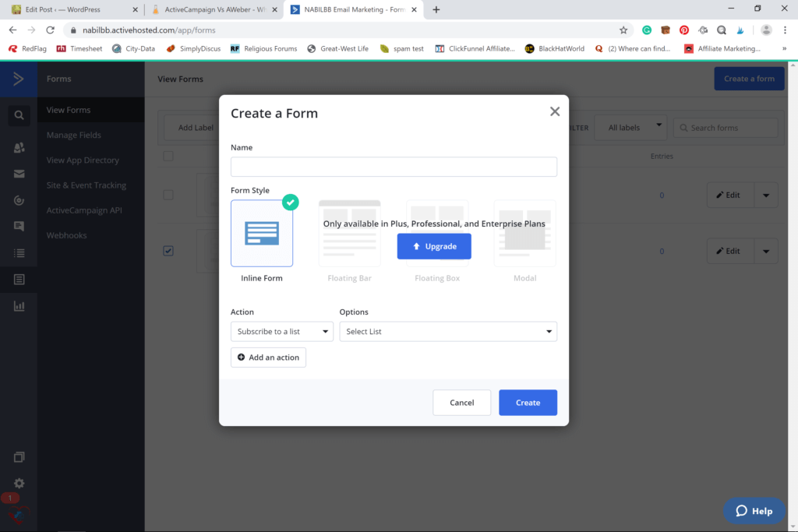This screenshot has height=532, width=798.
Task: Click the ActiveCampaign logo icon in sidebar
Action: click(x=19, y=79)
